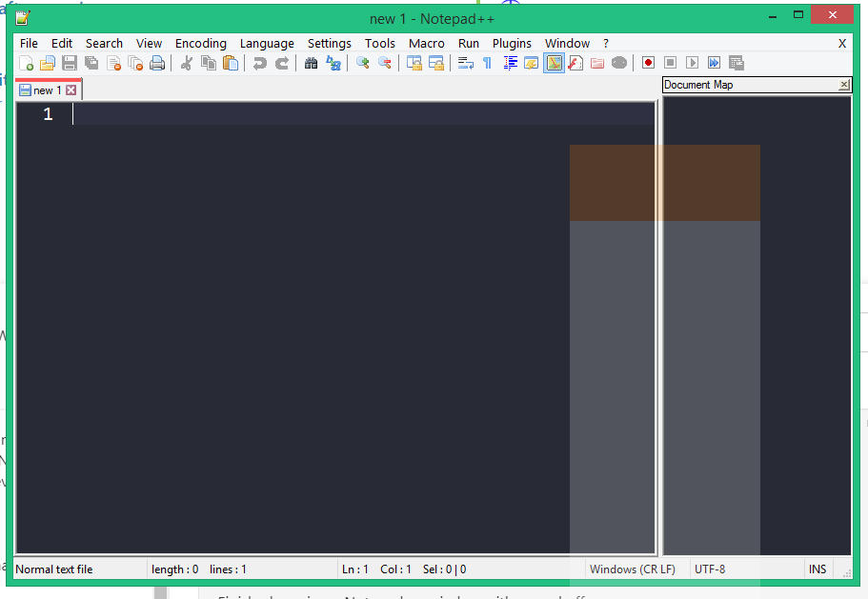Click 'Normal text file' in the status bar

(x=53, y=569)
